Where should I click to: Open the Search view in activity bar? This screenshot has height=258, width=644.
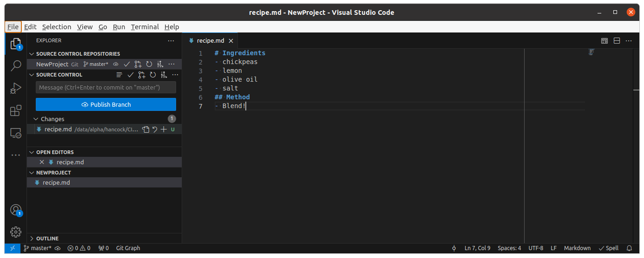(16, 65)
